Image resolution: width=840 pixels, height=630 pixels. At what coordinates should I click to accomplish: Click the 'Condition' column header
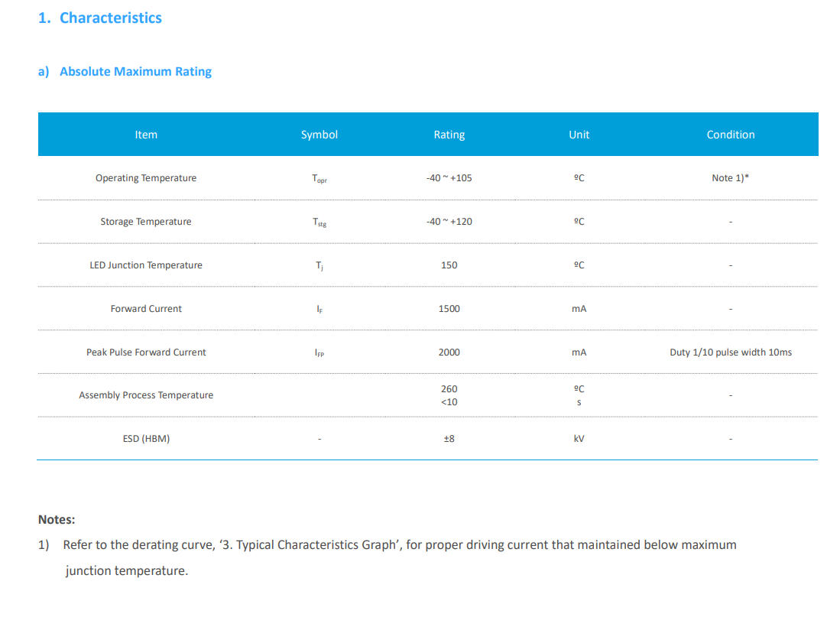pyautogui.click(x=731, y=135)
